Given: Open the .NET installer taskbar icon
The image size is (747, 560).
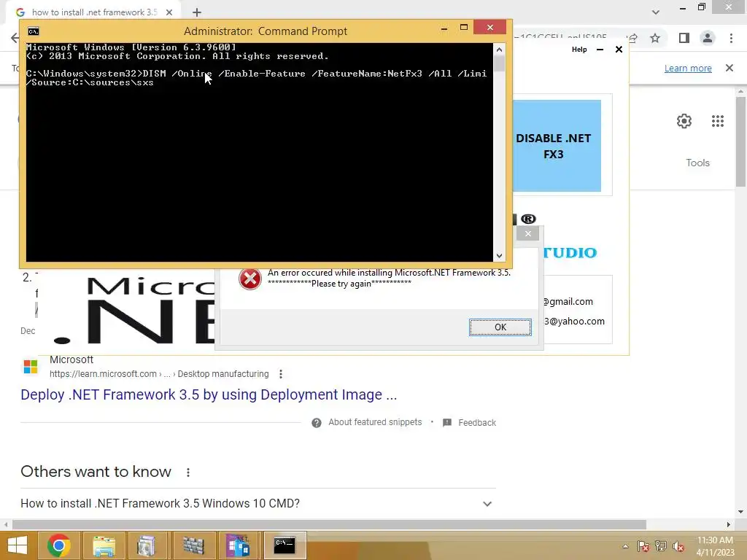Looking at the screenshot, I should point(239,545).
